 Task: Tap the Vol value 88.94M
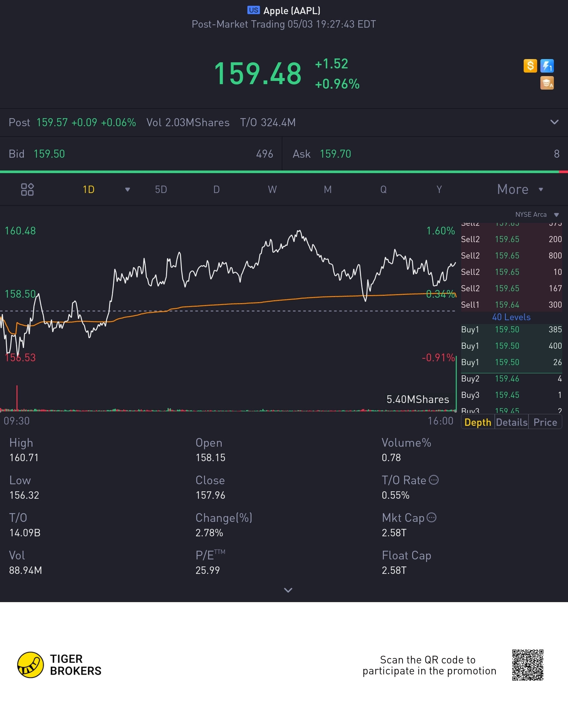tap(26, 570)
